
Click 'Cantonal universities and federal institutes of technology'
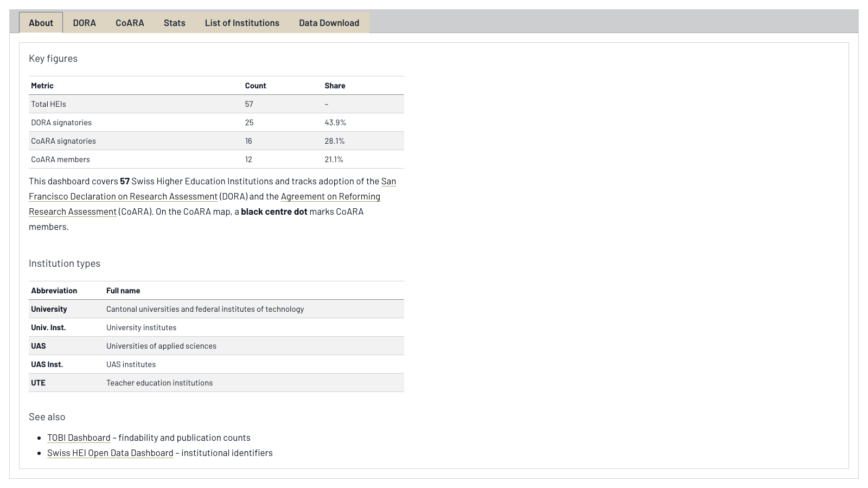tap(205, 309)
